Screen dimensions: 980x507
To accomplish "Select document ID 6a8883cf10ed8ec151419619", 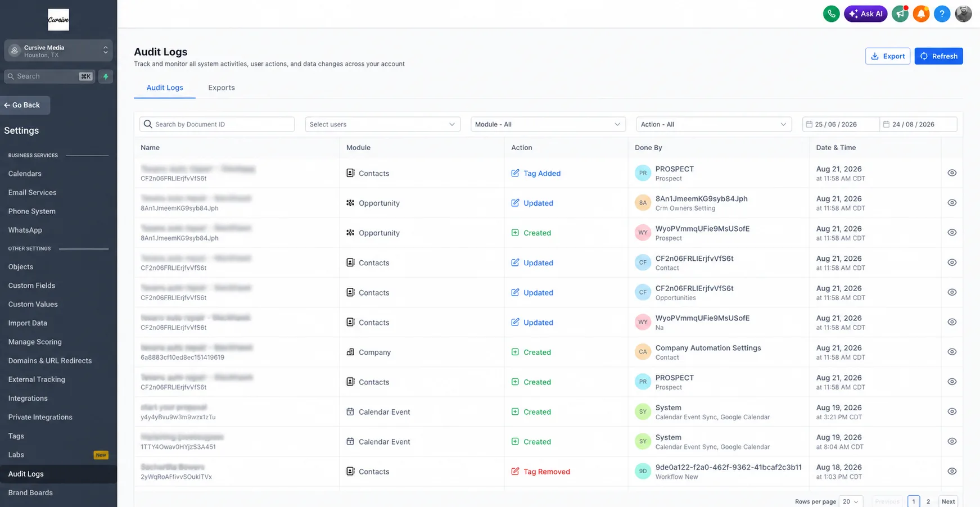I will [x=182, y=357].
